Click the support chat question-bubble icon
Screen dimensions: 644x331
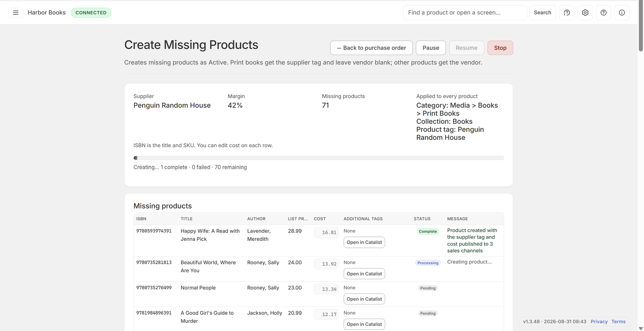pyautogui.click(x=567, y=12)
